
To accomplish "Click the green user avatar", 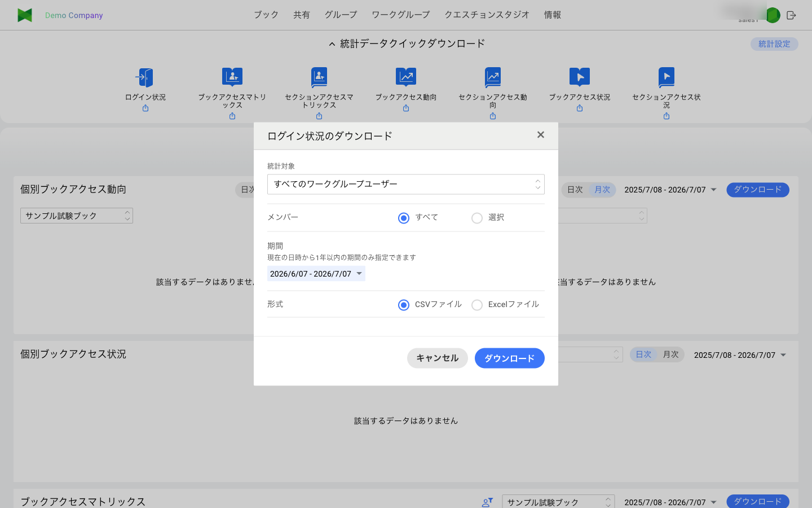I will 773,15.
